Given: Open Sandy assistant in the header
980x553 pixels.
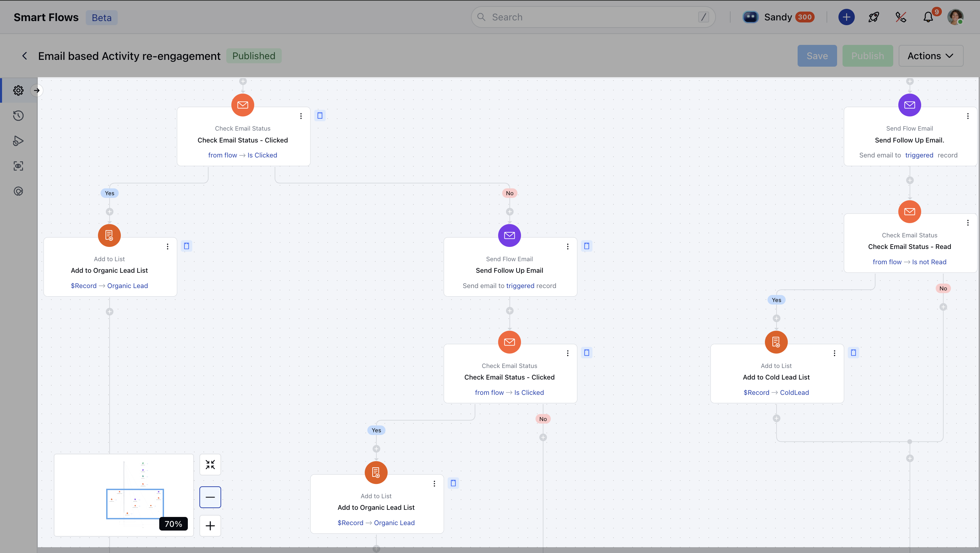Looking at the screenshot, I should click(x=778, y=17).
